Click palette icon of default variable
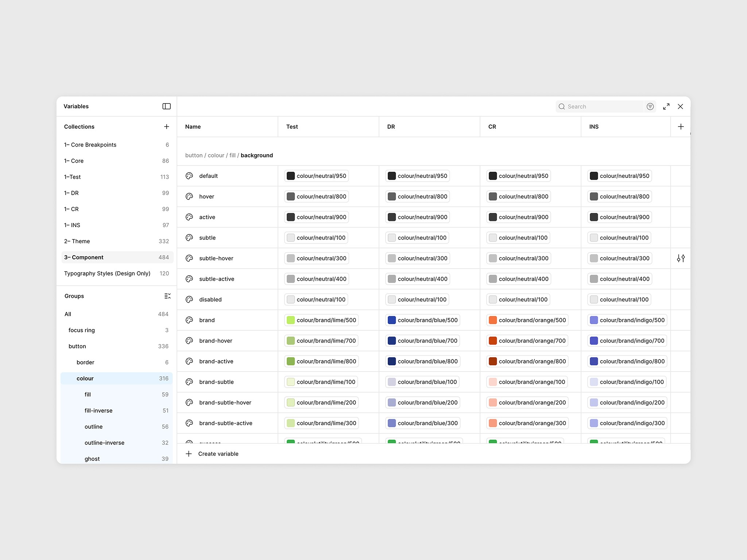Image resolution: width=747 pixels, height=560 pixels. tap(189, 176)
